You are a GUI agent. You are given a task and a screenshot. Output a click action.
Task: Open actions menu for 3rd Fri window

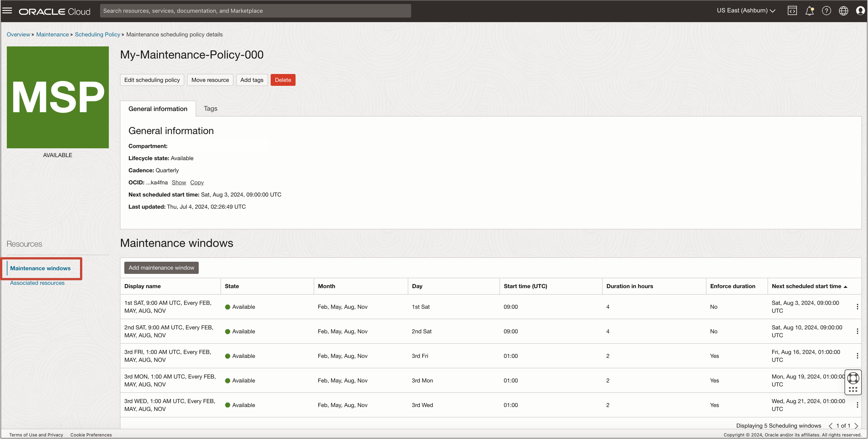[x=857, y=356]
